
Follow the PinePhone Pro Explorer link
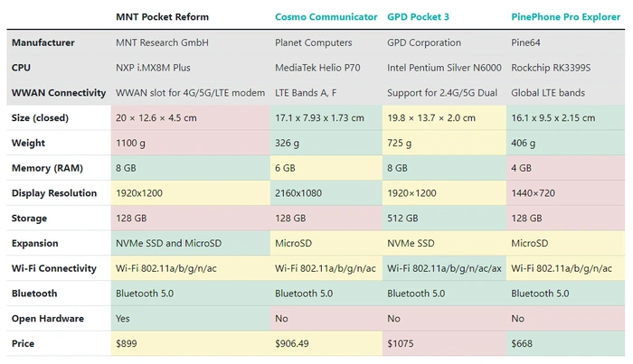click(x=566, y=17)
